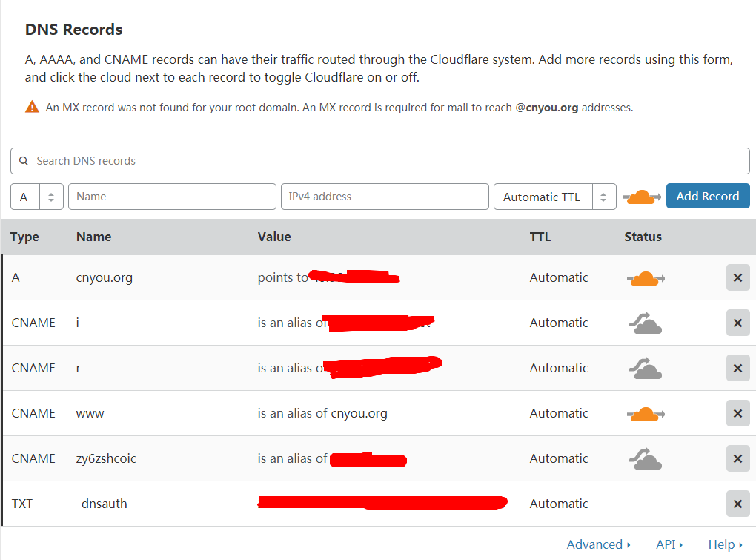Click the search magnifier icon
This screenshot has height=560, width=756.
tap(23, 161)
